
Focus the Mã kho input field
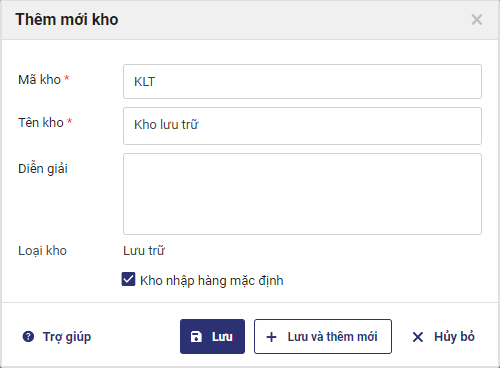pos(302,82)
